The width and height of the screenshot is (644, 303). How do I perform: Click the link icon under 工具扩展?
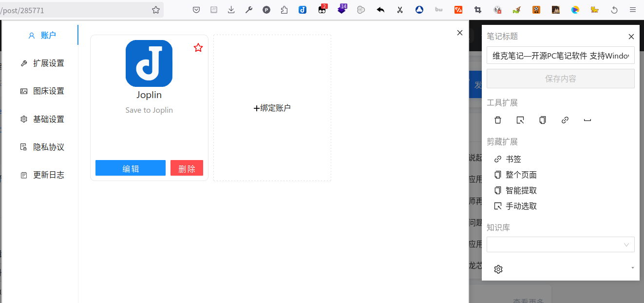[565, 120]
